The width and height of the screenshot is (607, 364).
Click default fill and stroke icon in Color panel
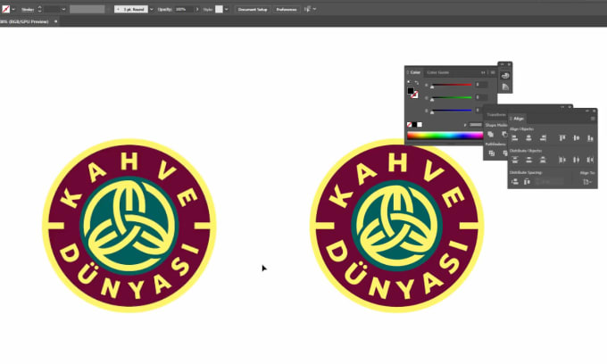[x=409, y=82]
